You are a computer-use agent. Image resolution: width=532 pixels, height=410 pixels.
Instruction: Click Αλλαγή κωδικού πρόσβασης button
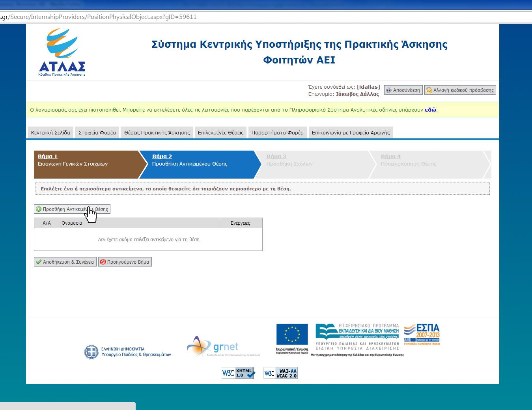(x=460, y=90)
